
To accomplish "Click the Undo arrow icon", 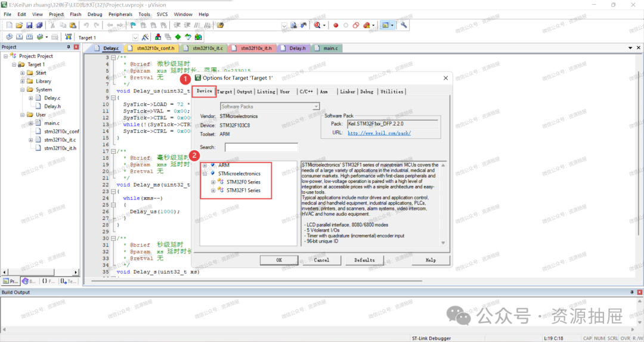I will point(86,25).
